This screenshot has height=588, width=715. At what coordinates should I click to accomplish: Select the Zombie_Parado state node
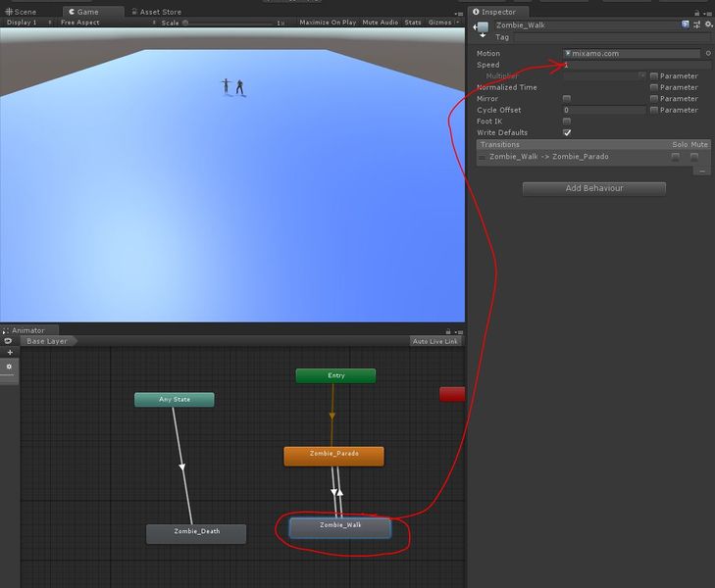333,456
